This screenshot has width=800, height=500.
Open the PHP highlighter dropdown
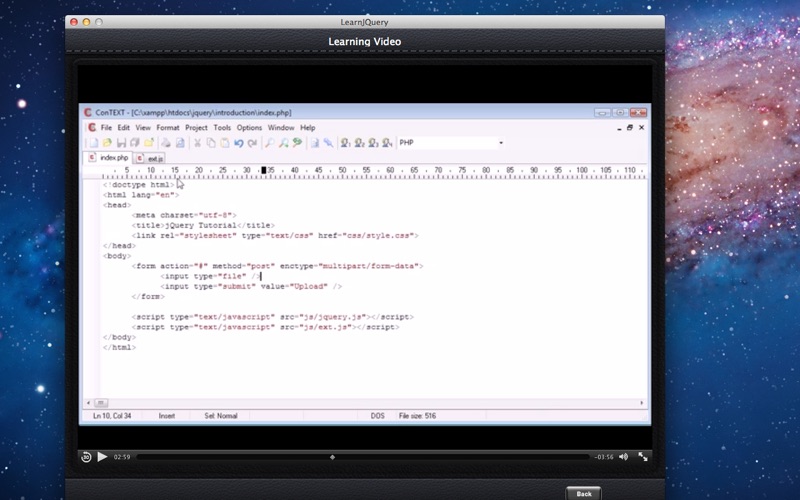[501, 143]
